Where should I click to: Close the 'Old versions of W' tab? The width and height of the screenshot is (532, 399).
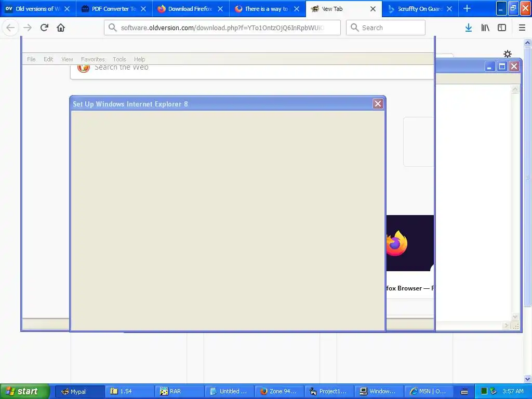(x=67, y=9)
